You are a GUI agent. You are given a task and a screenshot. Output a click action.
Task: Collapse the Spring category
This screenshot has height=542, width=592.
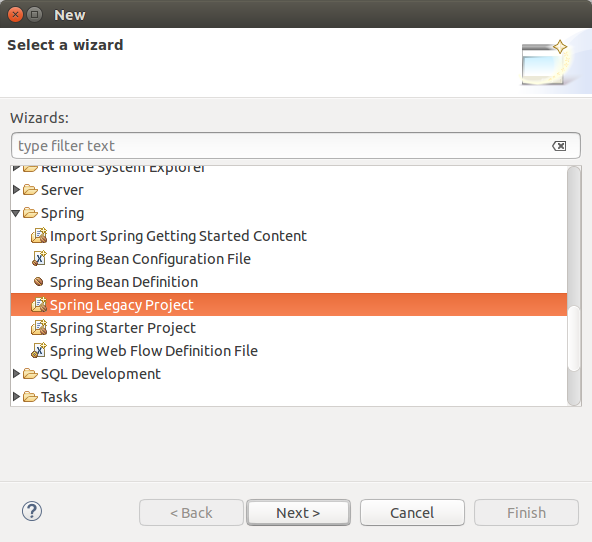(x=16, y=213)
